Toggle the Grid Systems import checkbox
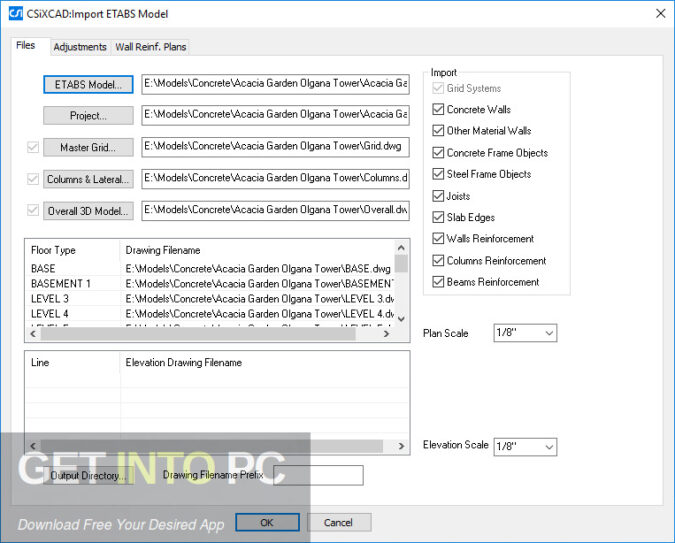The width and height of the screenshot is (675, 543). click(x=438, y=88)
